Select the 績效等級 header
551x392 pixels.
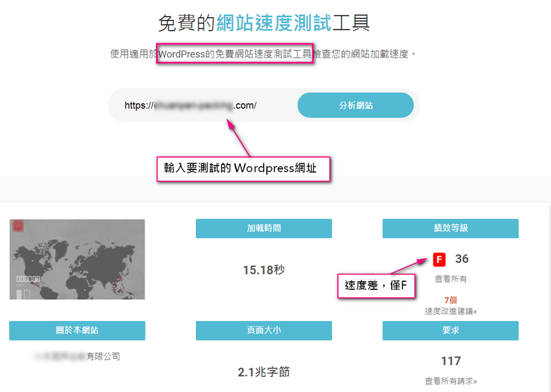click(x=451, y=229)
